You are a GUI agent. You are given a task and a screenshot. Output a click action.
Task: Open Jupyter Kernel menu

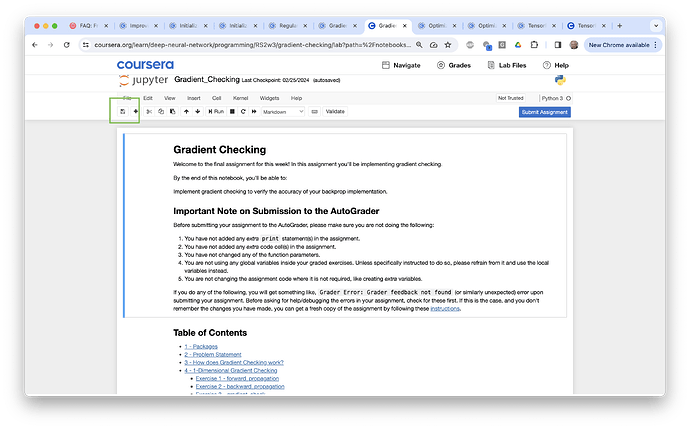[x=240, y=98]
